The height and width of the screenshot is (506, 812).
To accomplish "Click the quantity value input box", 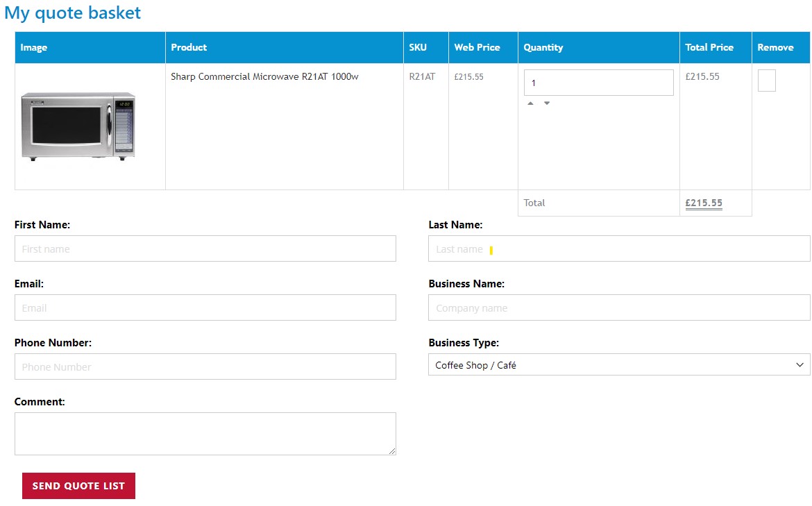I will click(x=598, y=82).
